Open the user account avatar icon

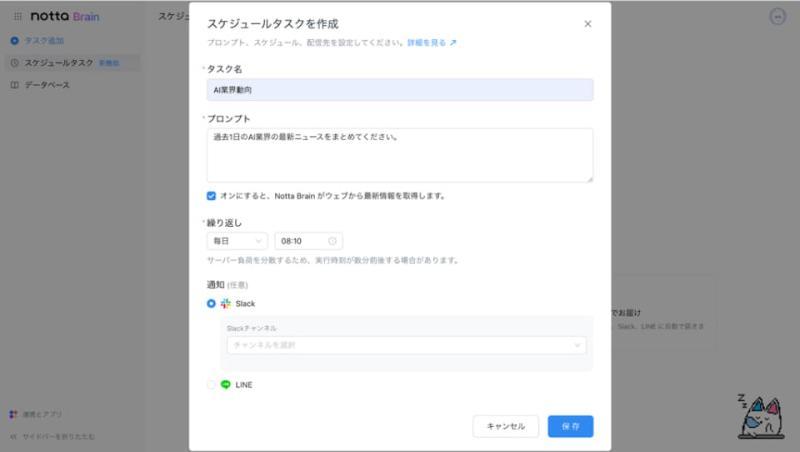pyautogui.click(x=778, y=17)
